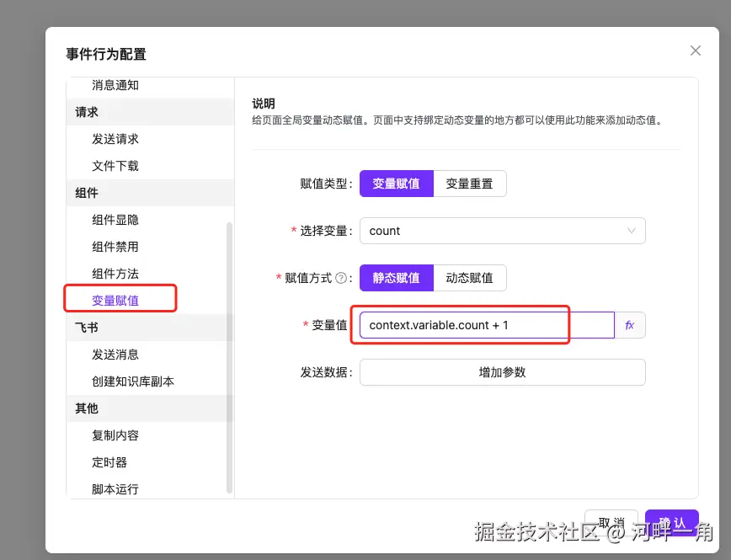Close the 事件行为配置 dialog with X
Screen dimensions: 731x560
tap(695, 51)
